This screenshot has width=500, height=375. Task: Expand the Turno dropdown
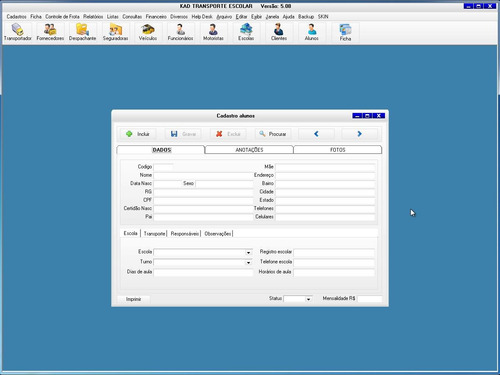tap(248, 263)
